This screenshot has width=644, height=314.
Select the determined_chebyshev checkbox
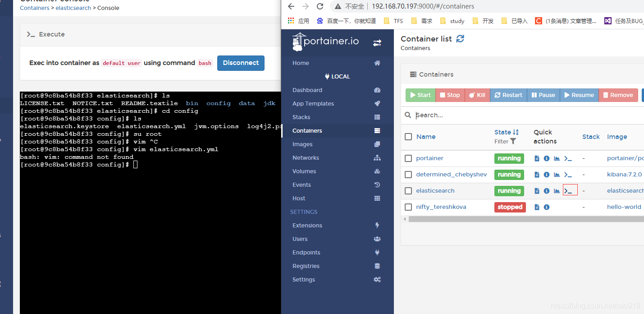pos(408,175)
